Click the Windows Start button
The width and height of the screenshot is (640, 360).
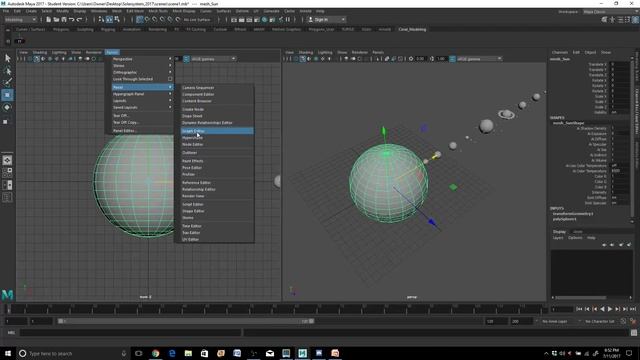pos(7,353)
